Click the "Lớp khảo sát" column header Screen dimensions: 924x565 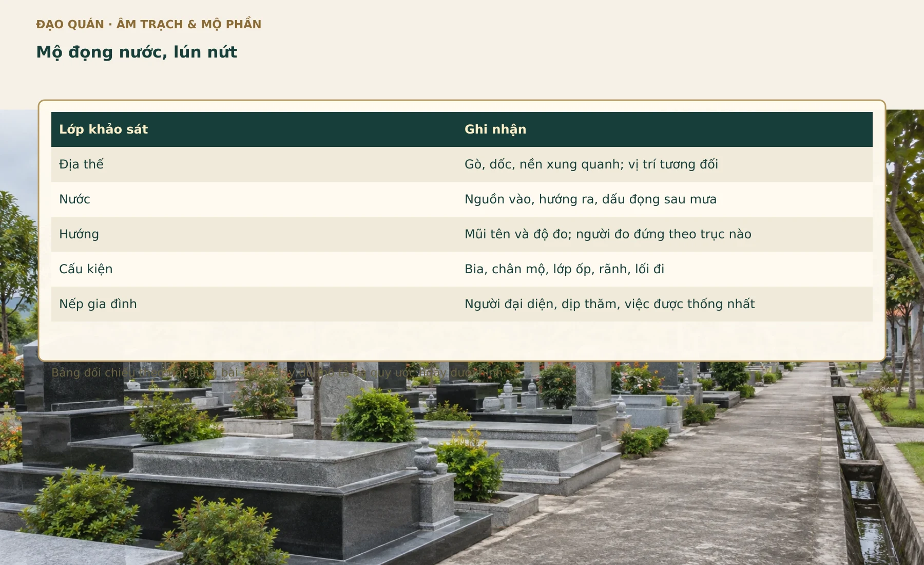click(254, 129)
